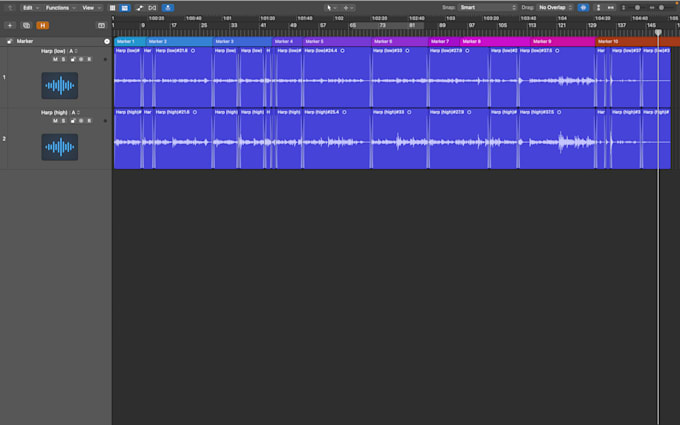Click the Marker track lock icon
The height and width of the screenshot is (425, 680).
click(x=10, y=41)
